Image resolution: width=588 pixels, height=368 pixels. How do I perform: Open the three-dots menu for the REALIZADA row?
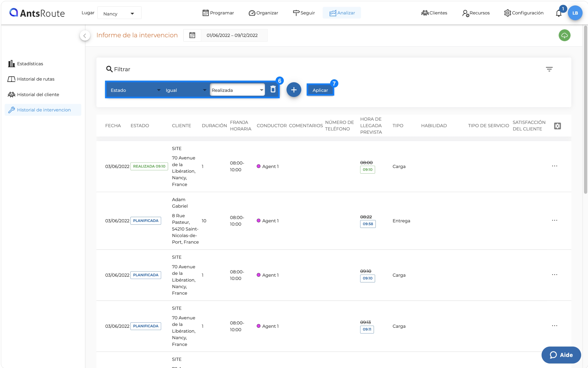pos(554,166)
